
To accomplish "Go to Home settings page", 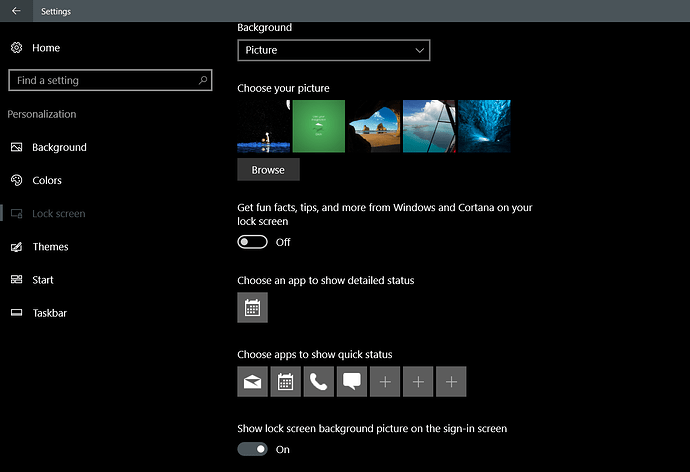I will pyautogui.click(x=45, y=48).
